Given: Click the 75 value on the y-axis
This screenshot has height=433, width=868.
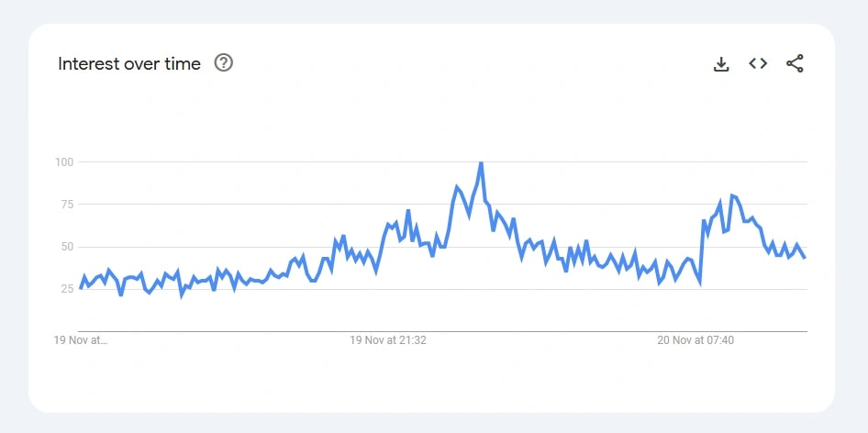Looking at the screenshot, I should (66, 205).
